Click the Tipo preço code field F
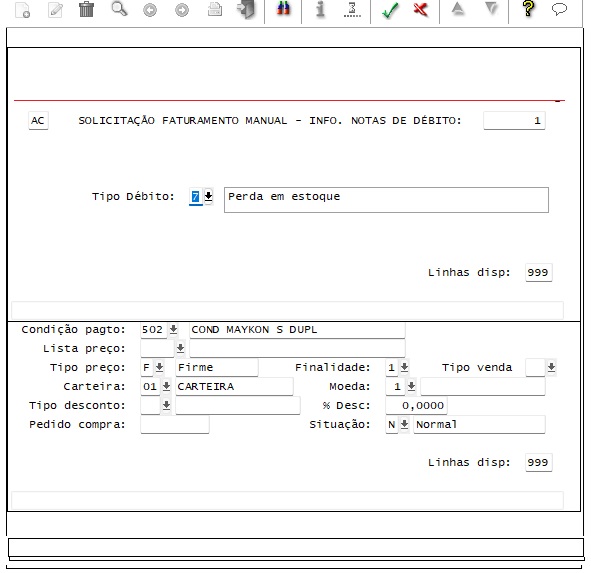Screen dimensions: 591x573 [146, 368]
